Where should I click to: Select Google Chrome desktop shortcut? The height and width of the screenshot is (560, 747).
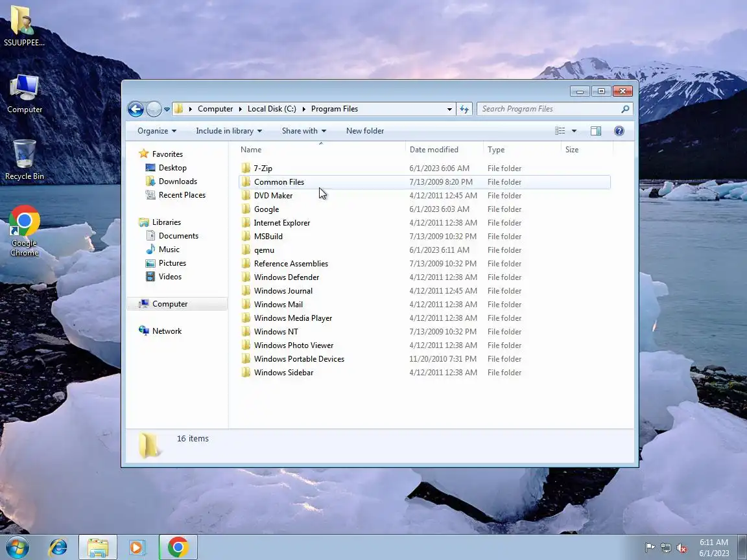24,231
